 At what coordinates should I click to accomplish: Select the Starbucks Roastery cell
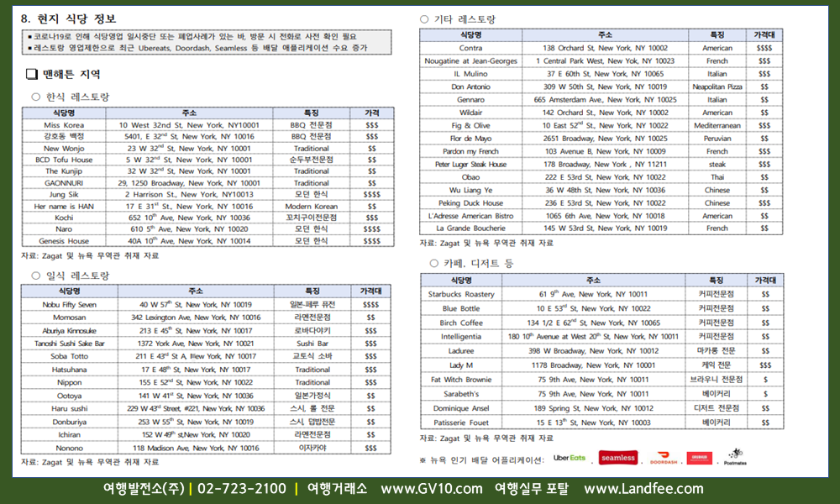click(461, 294)
